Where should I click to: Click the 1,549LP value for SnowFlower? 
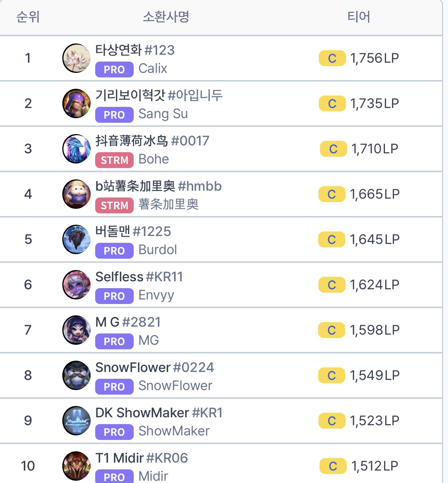click(x=374, y=375)
